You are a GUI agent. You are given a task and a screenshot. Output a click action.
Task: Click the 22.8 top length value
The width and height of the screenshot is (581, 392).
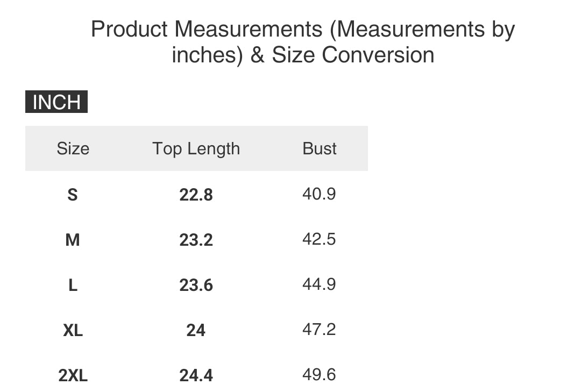pyautogui.click(x=196, y=195)
